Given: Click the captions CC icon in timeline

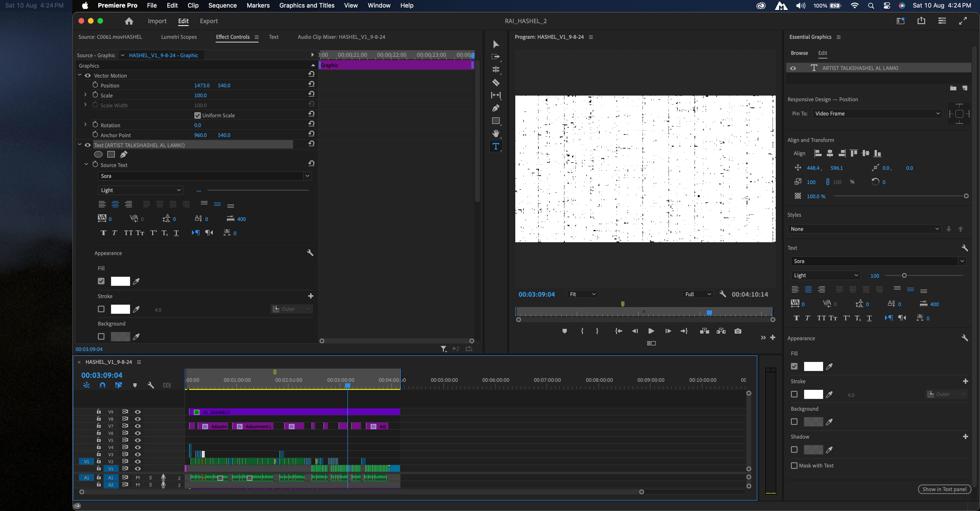Looking at the screenshot, I should [167, 385].
